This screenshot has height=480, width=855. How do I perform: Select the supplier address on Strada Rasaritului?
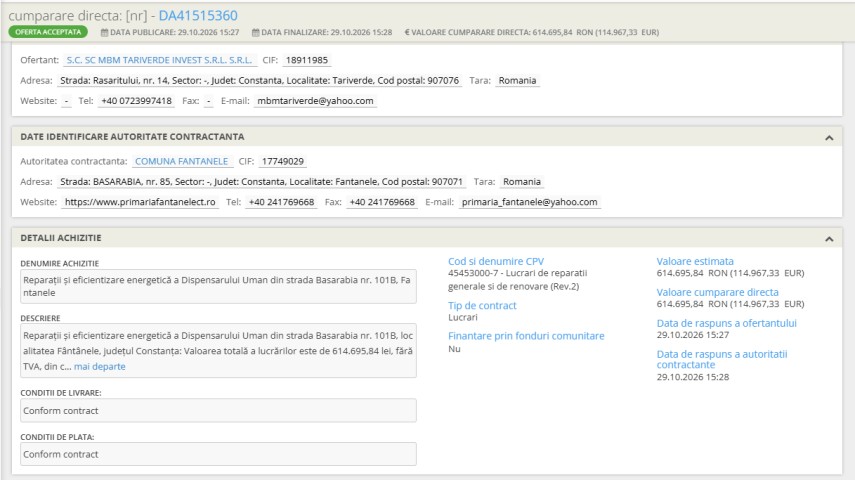[259, 80]
